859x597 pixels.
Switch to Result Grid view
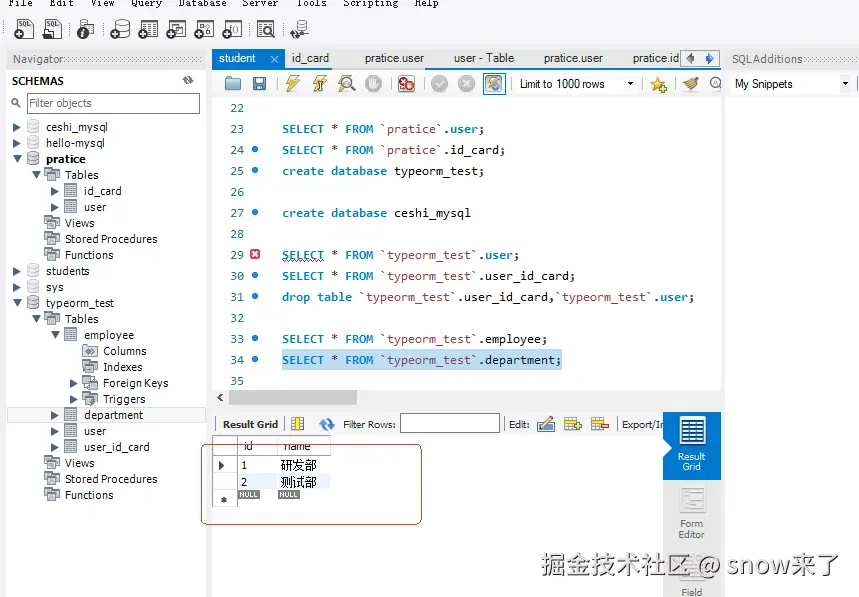pyautogui.click(x=691, y=445)
